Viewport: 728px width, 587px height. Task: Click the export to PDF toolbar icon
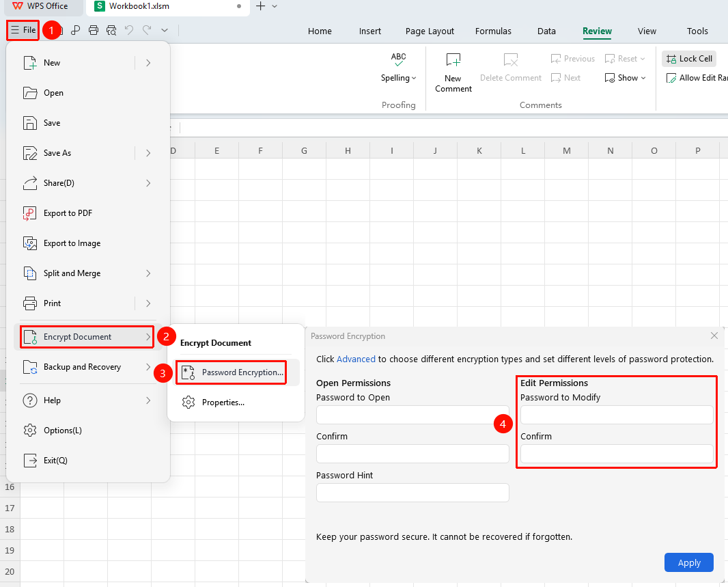[x=75, y=30]
